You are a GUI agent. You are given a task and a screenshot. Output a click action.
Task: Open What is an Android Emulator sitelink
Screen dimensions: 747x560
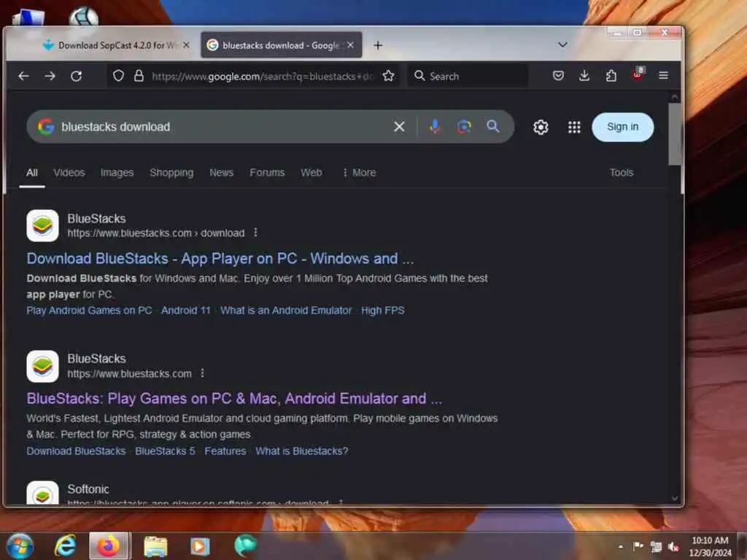286,311
